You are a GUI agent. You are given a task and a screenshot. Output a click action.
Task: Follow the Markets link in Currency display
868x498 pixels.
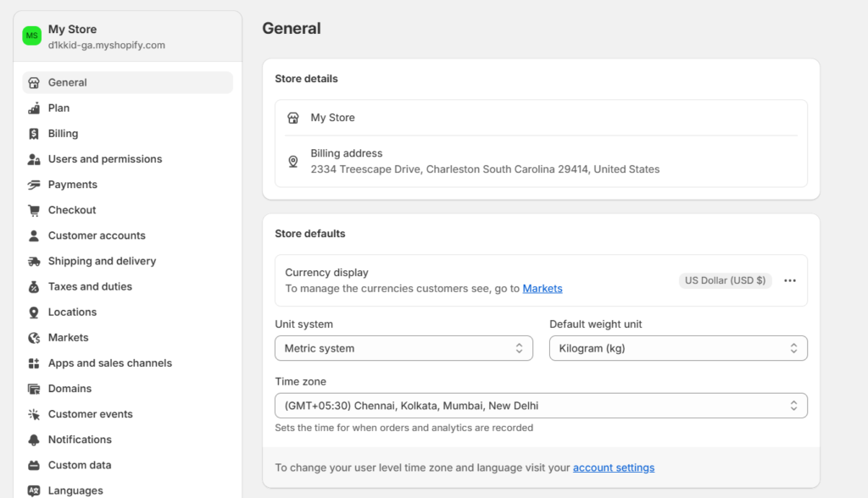[542, 288]
